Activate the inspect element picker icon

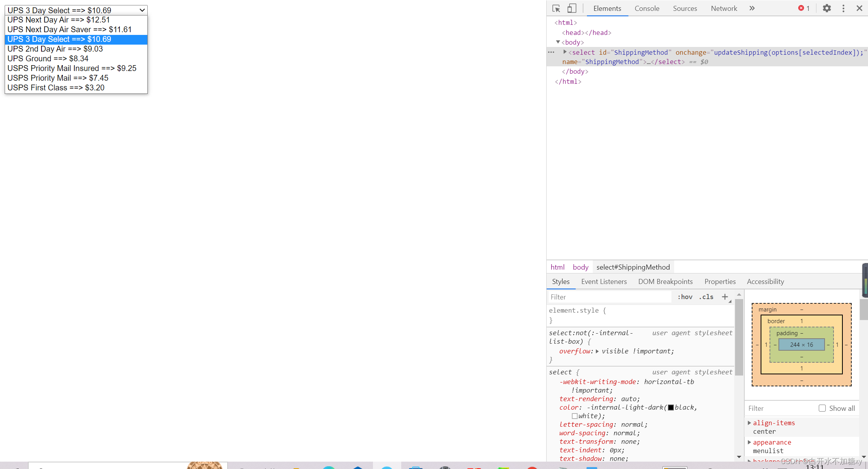[556, 9]
